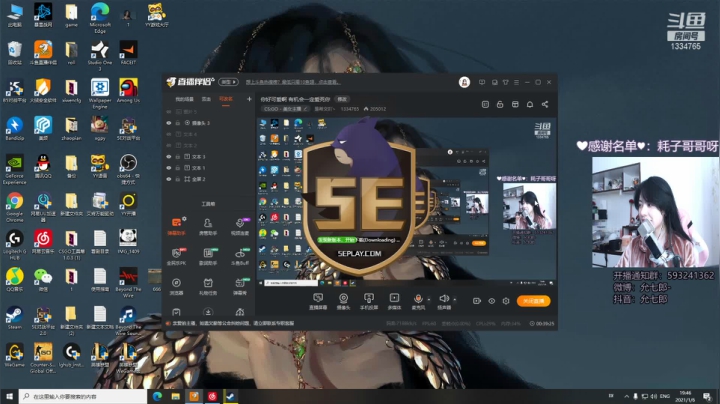
Task: Click the bell notification icon in header
Action: [530, 105]
